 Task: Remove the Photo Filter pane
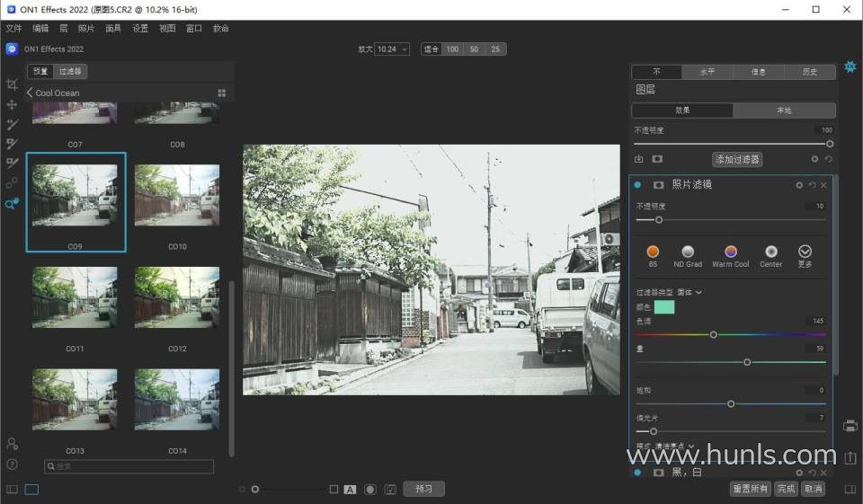[824, 185]
